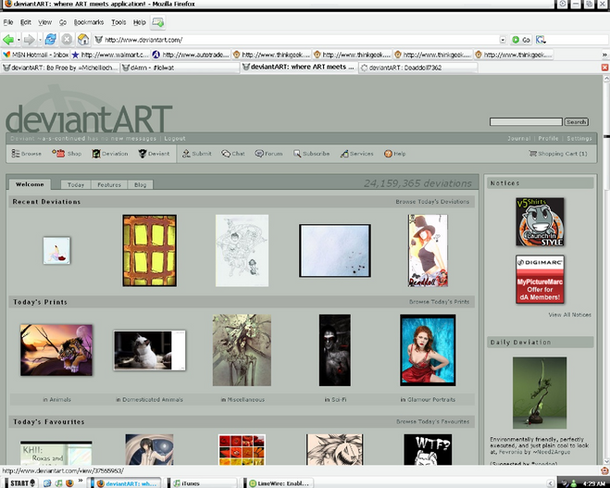The height and width of the screenshot is (488, 610).
Task: Click the Firefox Reload button
Action: click(49, 39)
